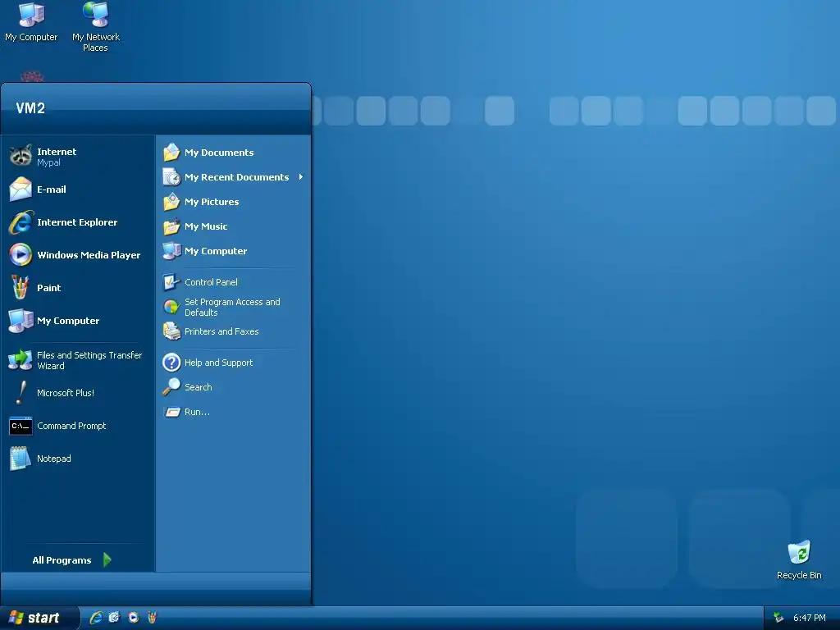Select My Network Places desktop icon
This screenshot has width=840, height=630.
pos(95,27)
